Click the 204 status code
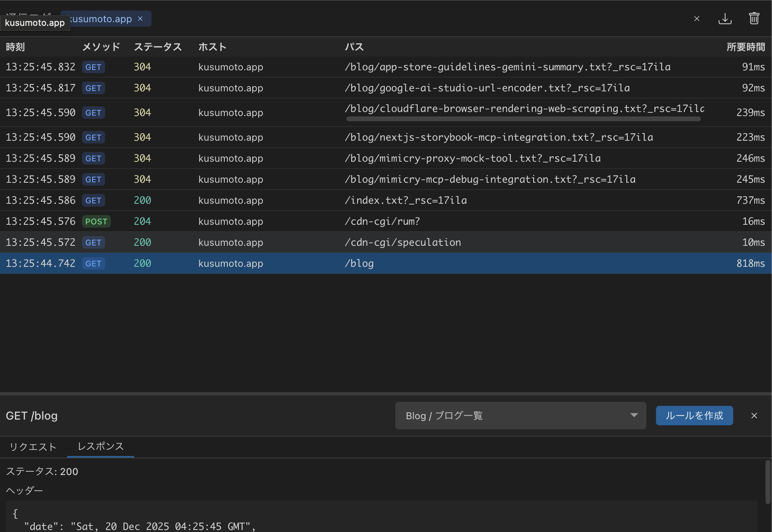This screenshot has height=532, width=772. click(142, 222)
